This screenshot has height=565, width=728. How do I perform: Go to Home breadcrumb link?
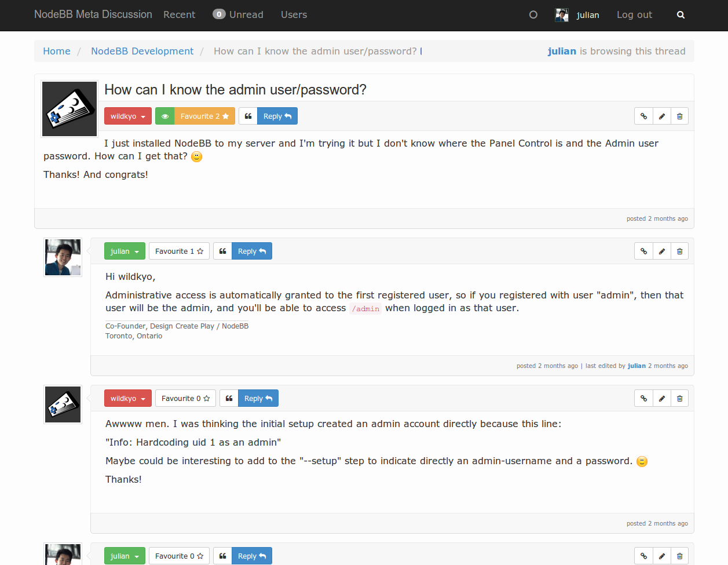click(x=57, y=51)
